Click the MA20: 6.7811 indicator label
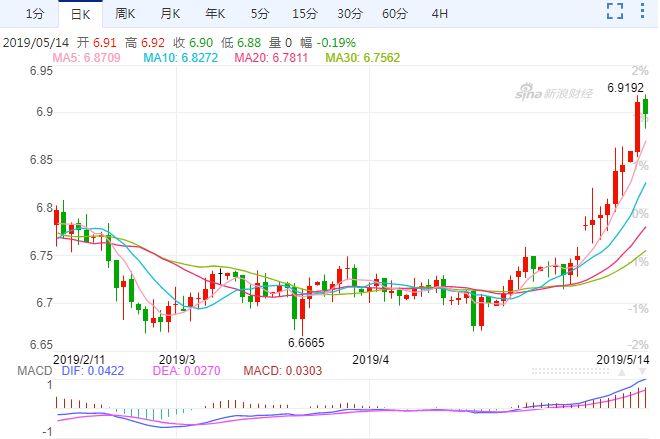660x439 pixels. pyautogui.click(x=271, y=58)
